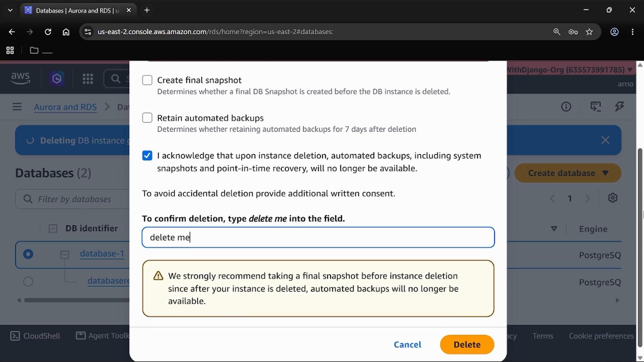Click the page vertical scrollbar
The height and width of the screenshot is (362, 644).
(640, 248)
